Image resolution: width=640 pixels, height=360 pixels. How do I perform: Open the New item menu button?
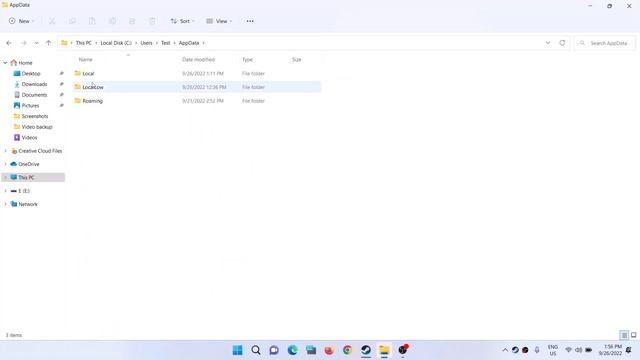click(22, 21)
